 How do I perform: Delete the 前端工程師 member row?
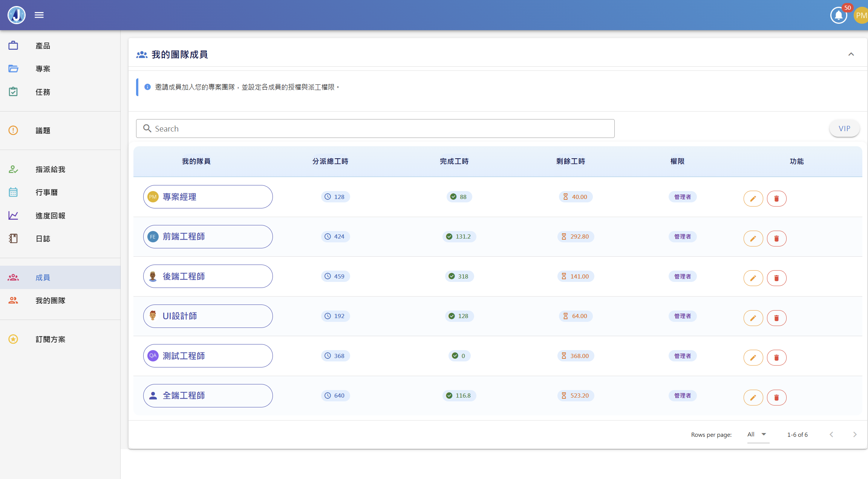click(776, 239)
